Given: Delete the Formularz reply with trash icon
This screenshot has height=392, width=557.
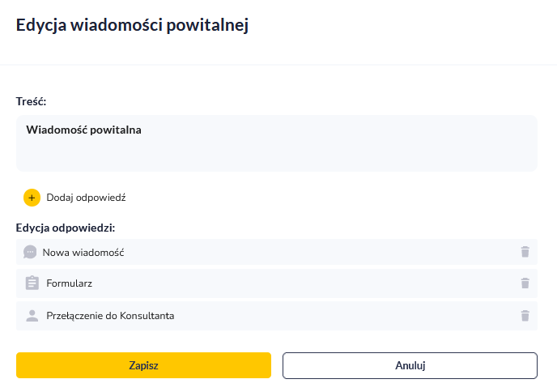Looking at the screenshot, I should [x=525, y=283].
